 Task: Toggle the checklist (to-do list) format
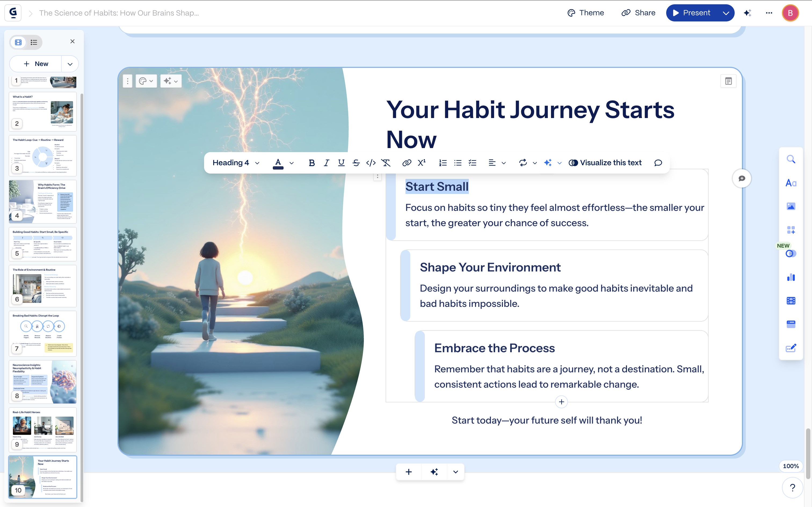(x=472, y=163)
